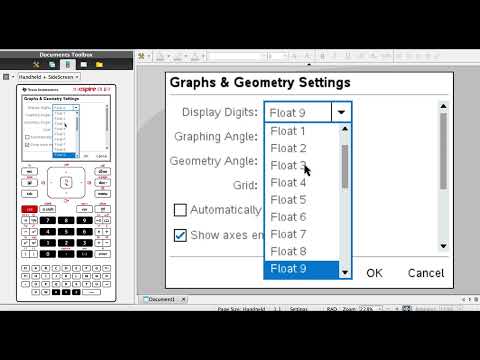Open the Page Sorter icon in toolbox
This screenshot has height=360, width=480.
point(52,64)
